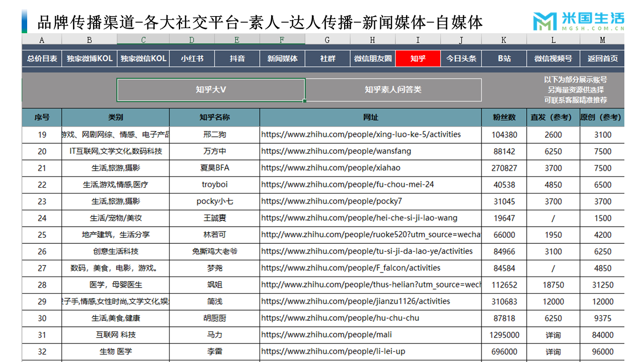Image resolution: width=644 pixels, height=362 pixels.
Task: Open the tu-si-ji-da-lao-ye link
Action: tap(367, 251)
